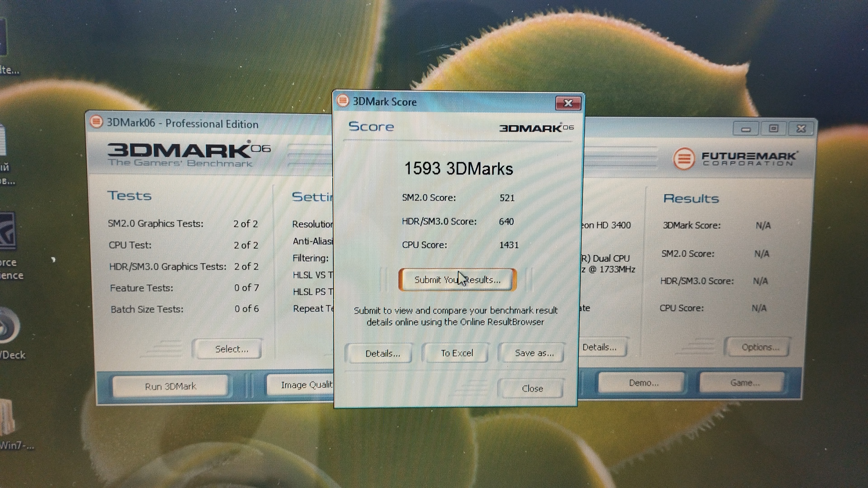Open system Details button behind dialog
The width and height of the screenshot is (868, 488).
[601, 347]
